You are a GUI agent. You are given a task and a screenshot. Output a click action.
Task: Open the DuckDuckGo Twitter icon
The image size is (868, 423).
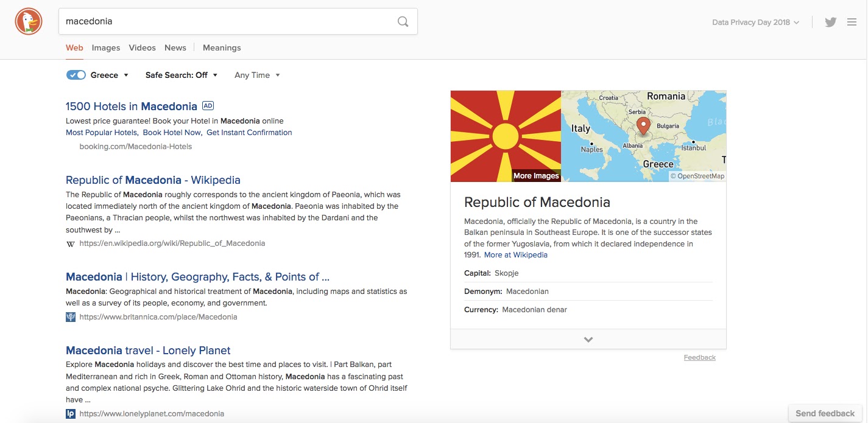pyautogui.click(x=831, y=22)
